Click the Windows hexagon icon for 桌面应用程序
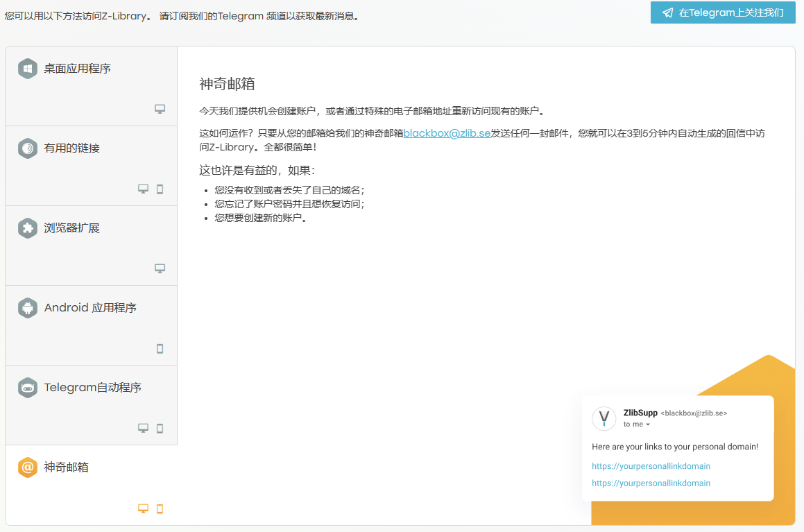This screenshot has height=532, width=804. (28, 69)
